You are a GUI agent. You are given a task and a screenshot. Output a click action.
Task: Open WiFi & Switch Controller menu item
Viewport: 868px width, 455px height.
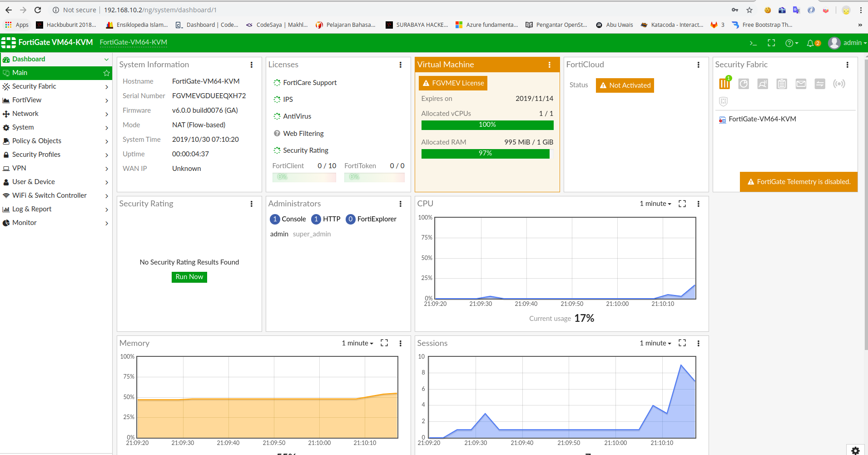[56, 195]
